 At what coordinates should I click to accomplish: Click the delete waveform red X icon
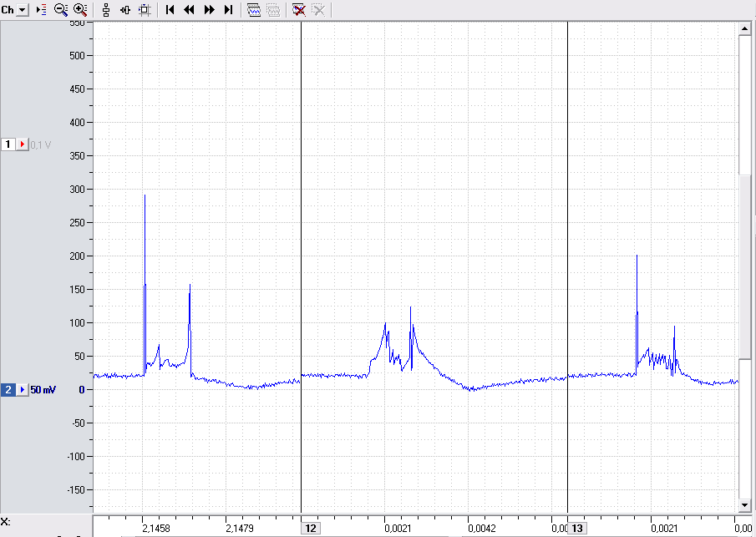[x=299, y=10]
